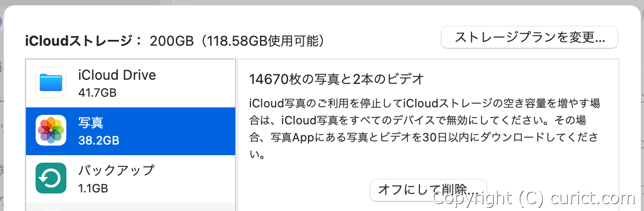
Task: Click the オフにして削除… button
Action: [428, 190]
